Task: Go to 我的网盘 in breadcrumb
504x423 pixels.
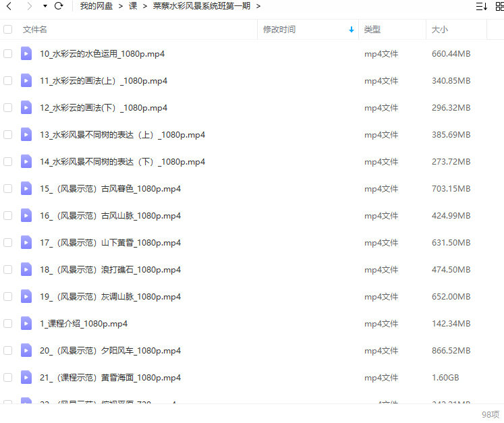Action: coord(96,6)
